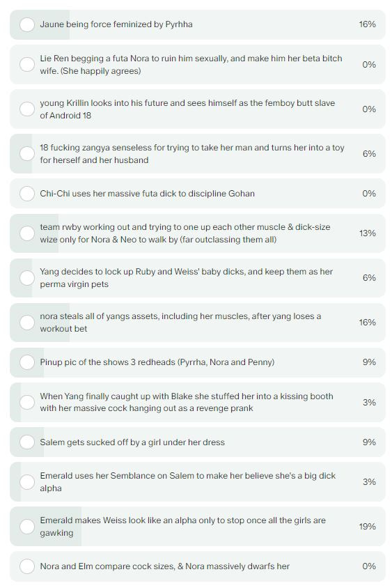Choose the '18…zangya' option radio button
The height and width of the screenshot is (588, 392).
(27, 154)
